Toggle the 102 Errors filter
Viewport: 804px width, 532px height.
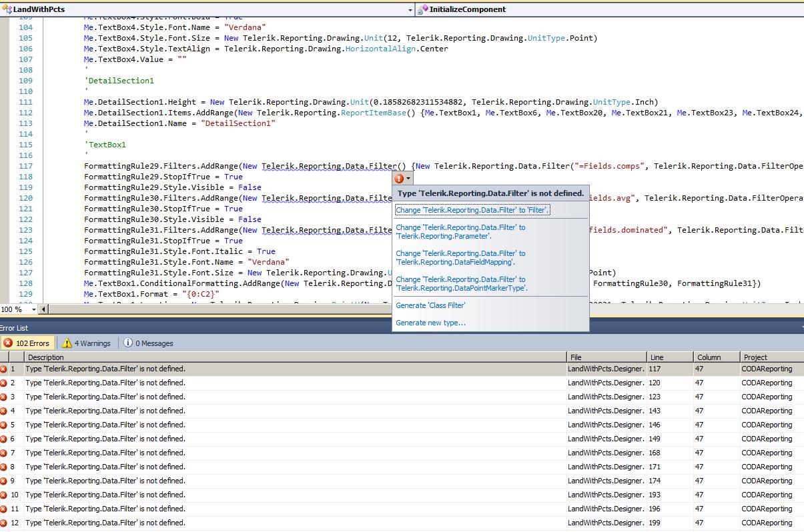[x=27, y=343]
